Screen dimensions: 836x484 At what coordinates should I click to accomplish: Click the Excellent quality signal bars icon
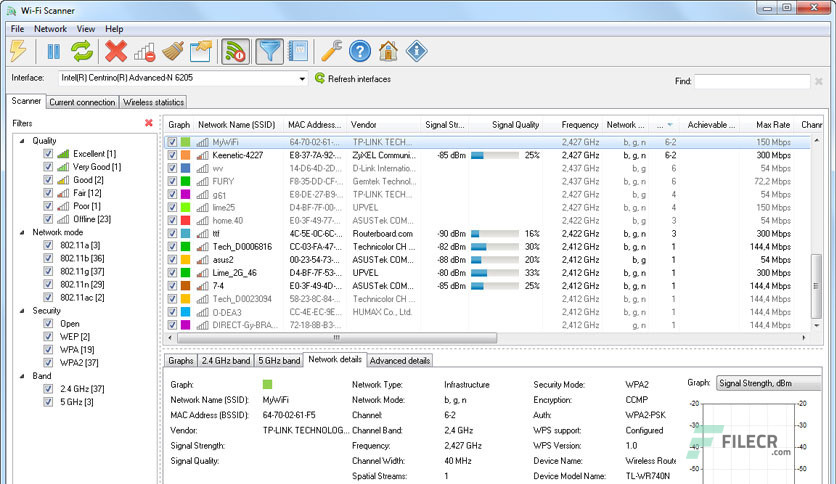coord(63,154)
